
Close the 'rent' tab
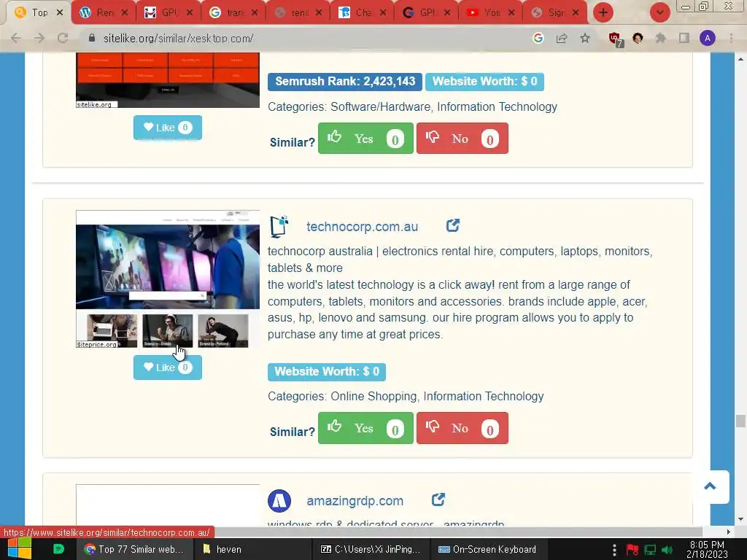pos(319,12)
